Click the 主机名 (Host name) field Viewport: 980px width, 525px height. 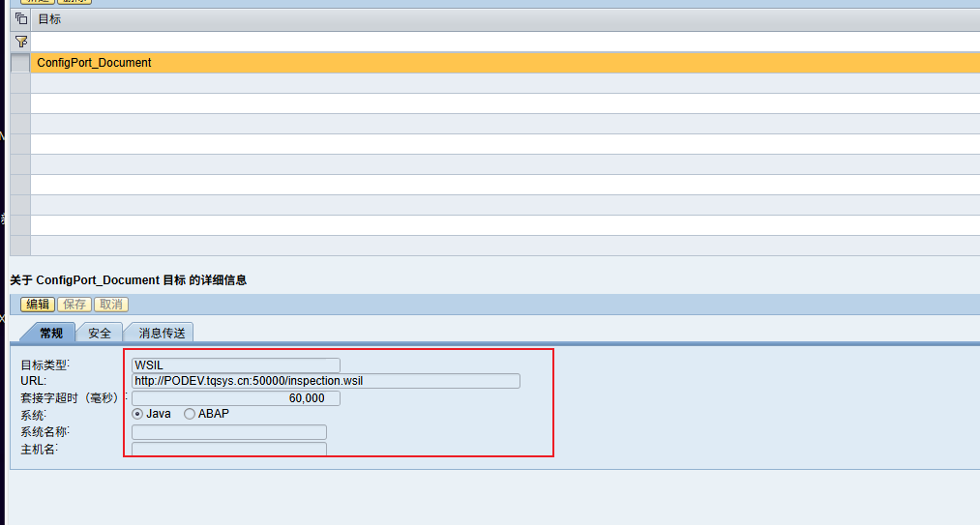coord(229,450)
